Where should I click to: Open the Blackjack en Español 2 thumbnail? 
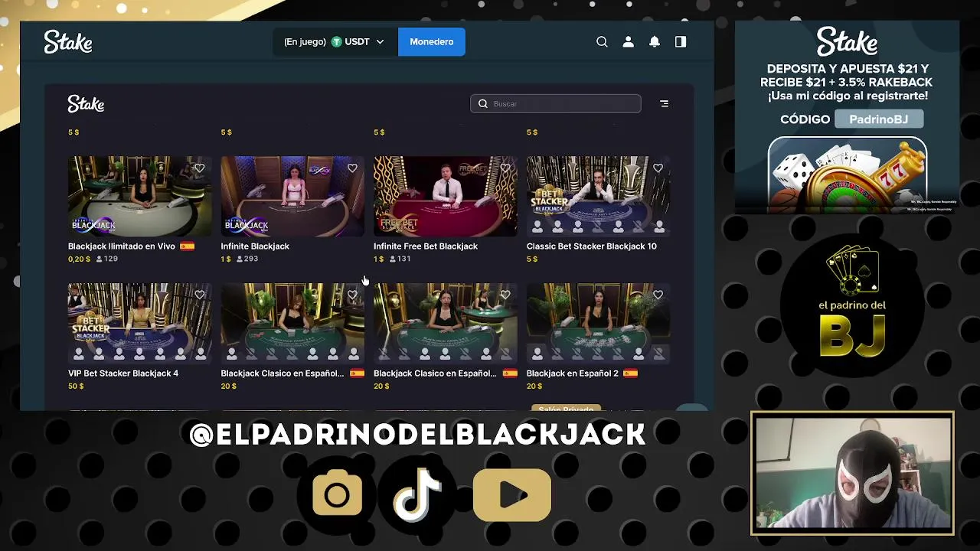pos(598,323)
